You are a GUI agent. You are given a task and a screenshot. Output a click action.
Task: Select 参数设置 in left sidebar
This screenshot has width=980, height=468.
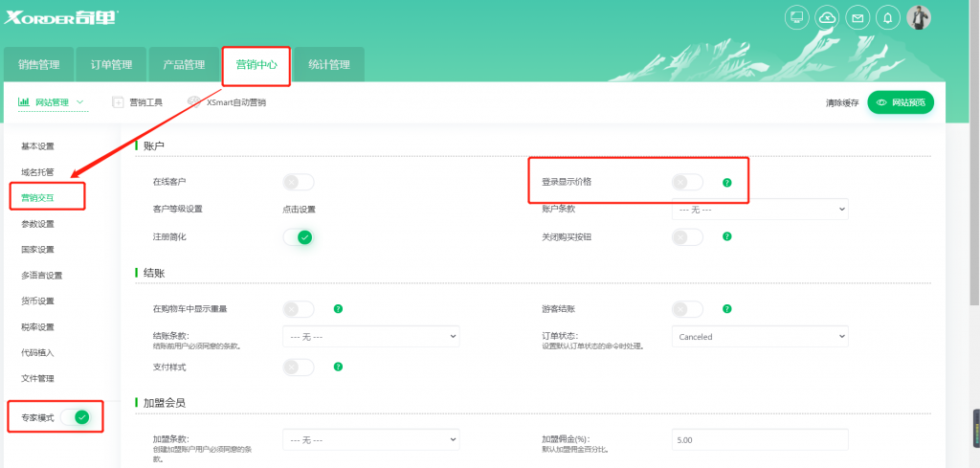[x=37, y=224]
